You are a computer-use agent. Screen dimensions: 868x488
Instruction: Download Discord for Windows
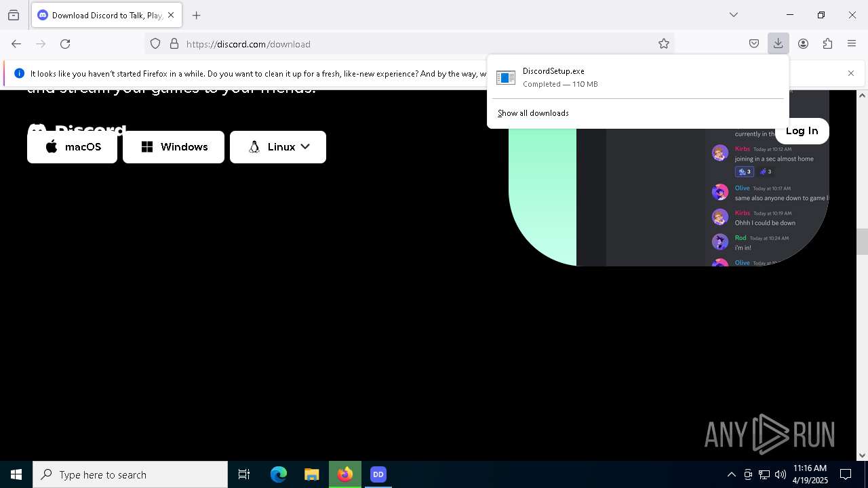tap(174, 147)
